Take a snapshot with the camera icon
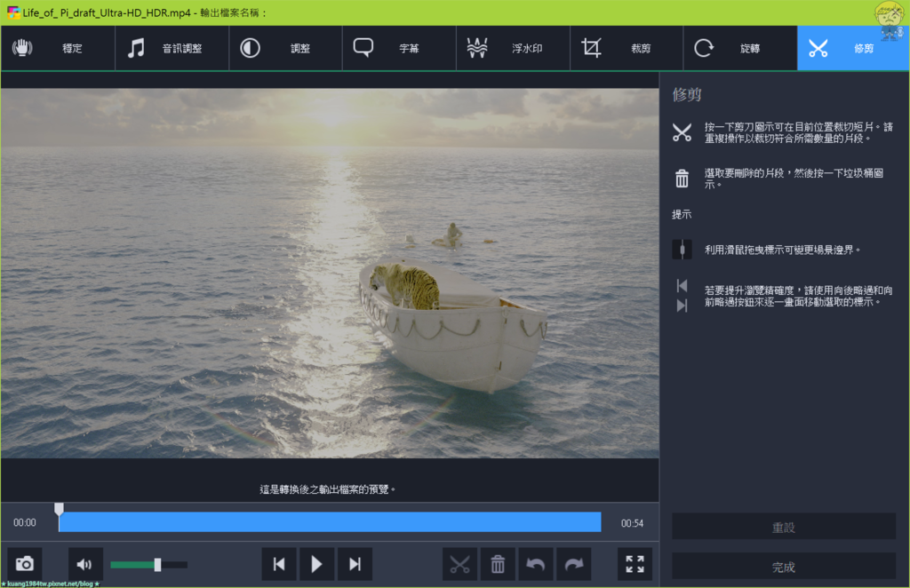Image resolution: width=910 pixels, height=588 pixels. 24,564
